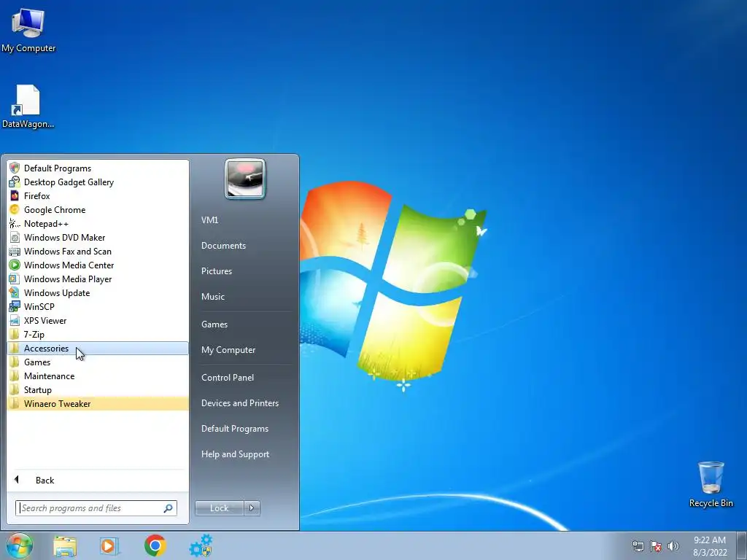Open Windows Explorer from the taskbar
The image size is (747, 560).
(x=65, y=546)
